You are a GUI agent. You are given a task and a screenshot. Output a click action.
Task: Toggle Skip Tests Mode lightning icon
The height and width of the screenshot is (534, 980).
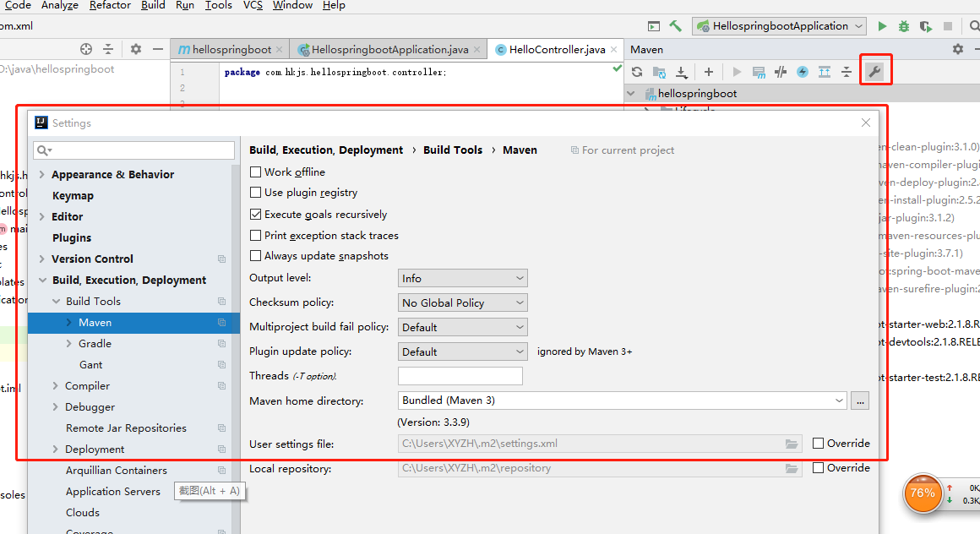click(x=803, y=72)
